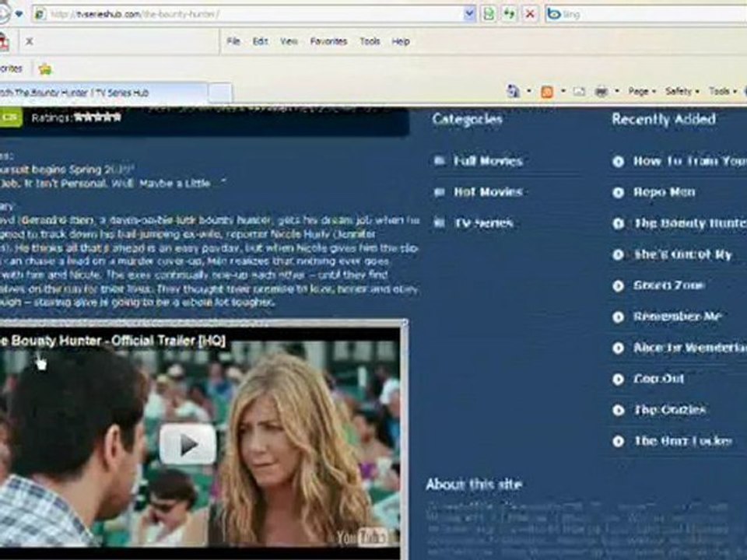Select The Bounty Hunter TV Series Hub tab

pyautogui.click(x=103, y=93)
